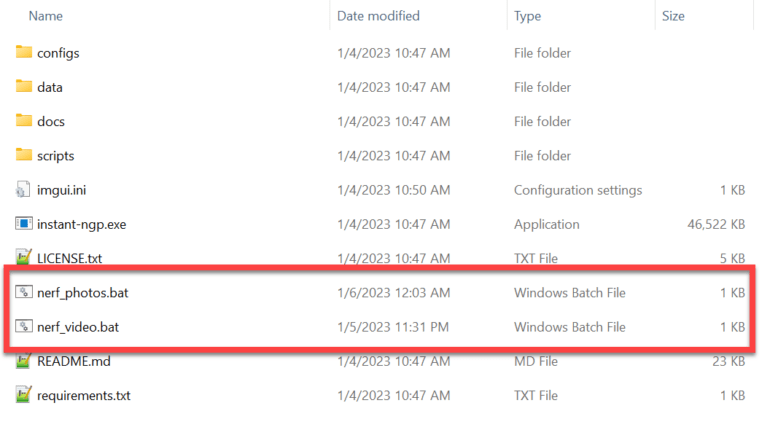Click the imgui.ini file name
770x427 pixels.
point(62,190)
